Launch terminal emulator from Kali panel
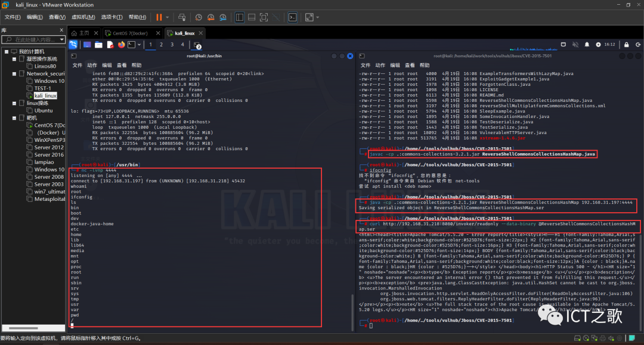 pos(131,45)
